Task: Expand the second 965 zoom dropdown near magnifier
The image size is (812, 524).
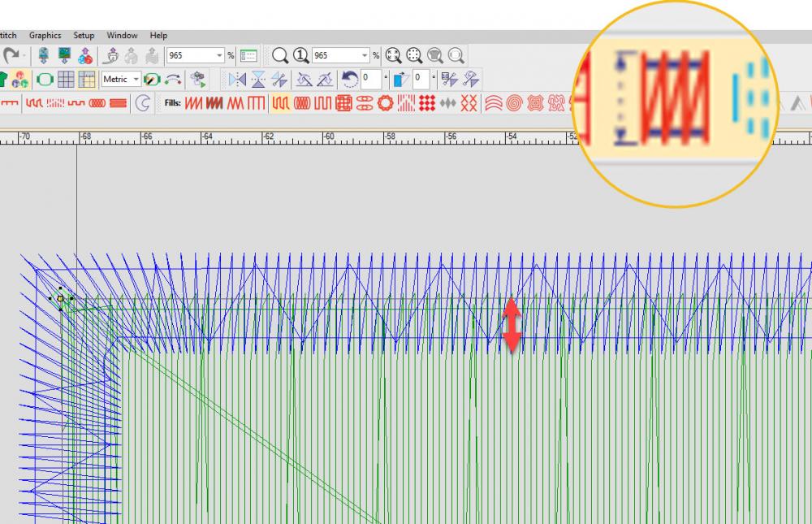Action: coord(365,55)
